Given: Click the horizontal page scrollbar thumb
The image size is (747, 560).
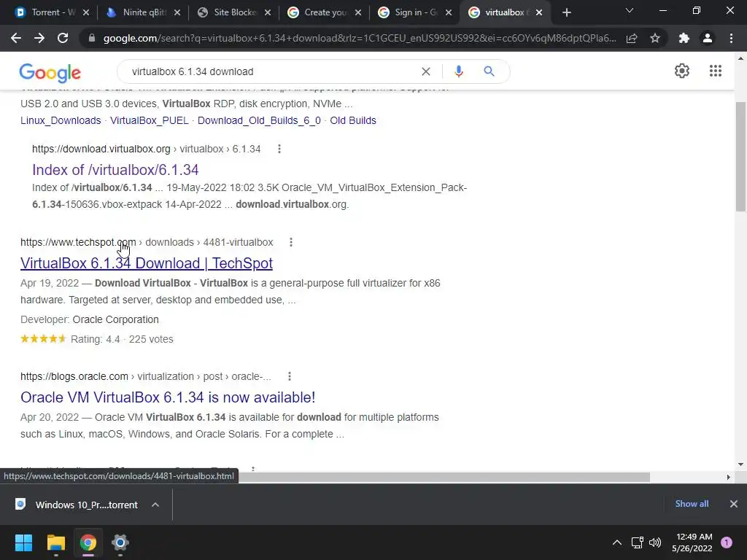Looking at the screenshot, I should point(444,477).
